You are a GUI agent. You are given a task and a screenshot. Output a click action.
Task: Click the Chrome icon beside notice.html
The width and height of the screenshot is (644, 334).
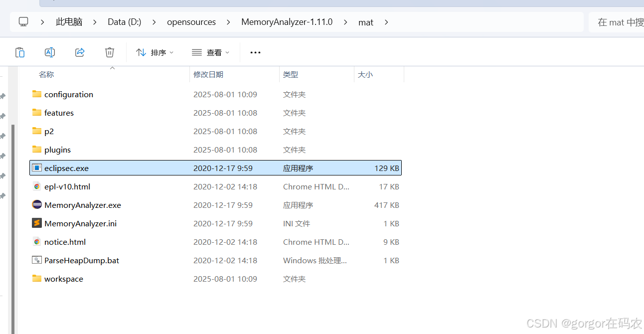37,242
